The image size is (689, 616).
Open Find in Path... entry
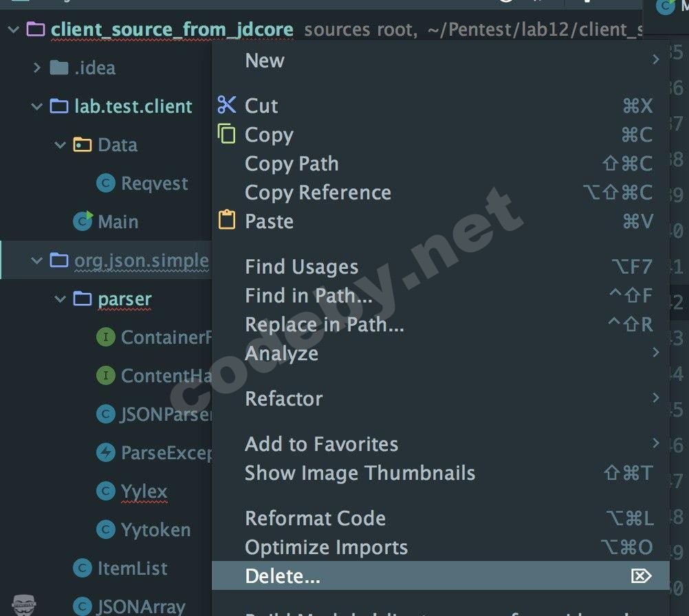coord(441,295)
